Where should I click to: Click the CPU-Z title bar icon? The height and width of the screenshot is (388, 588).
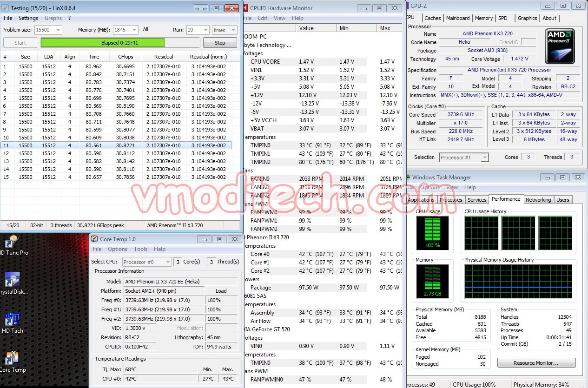tap(407, 6)
